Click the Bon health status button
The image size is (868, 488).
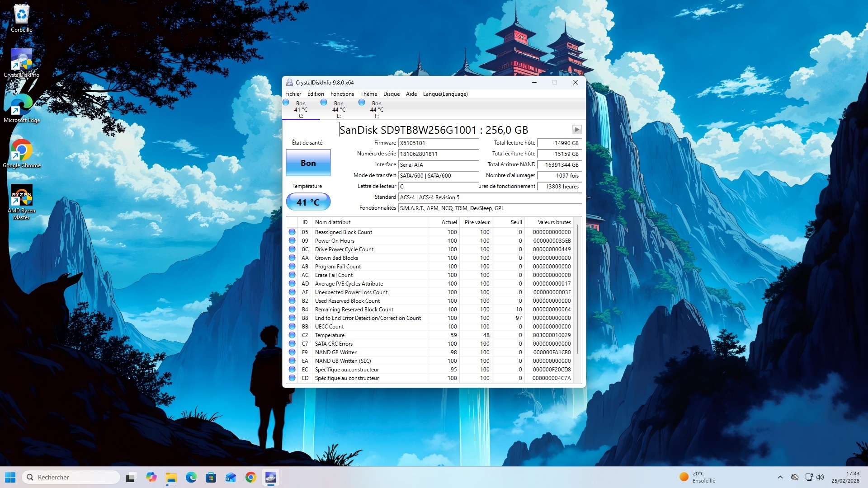tap(308, 163)
